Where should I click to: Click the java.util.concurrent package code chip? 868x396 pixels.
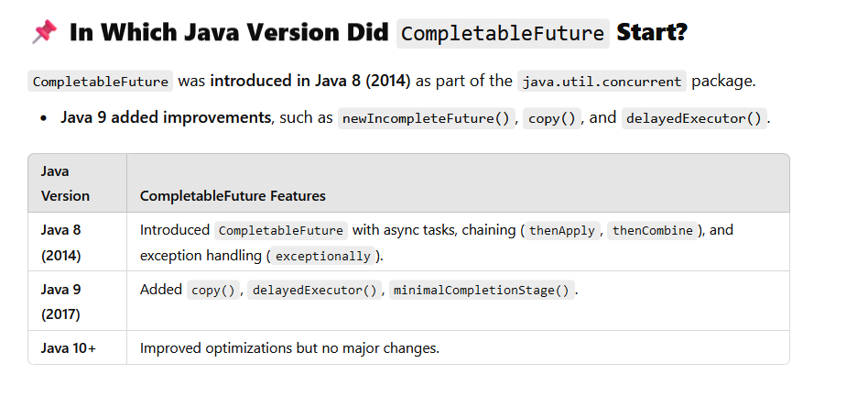click(x=602, y=82)
